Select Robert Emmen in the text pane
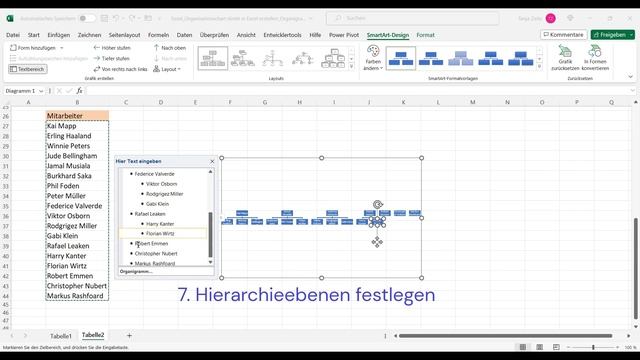Image resolution: width=640 pixels, height=360 pixels. (151, 243)
